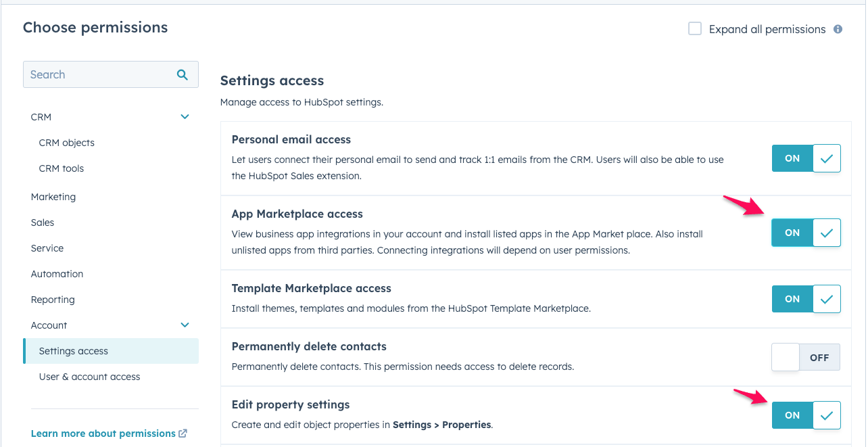The width and height of the screenshot is (868, 447).
Task: Open Learn more about permissions link
Action: [x=103, y=433]
